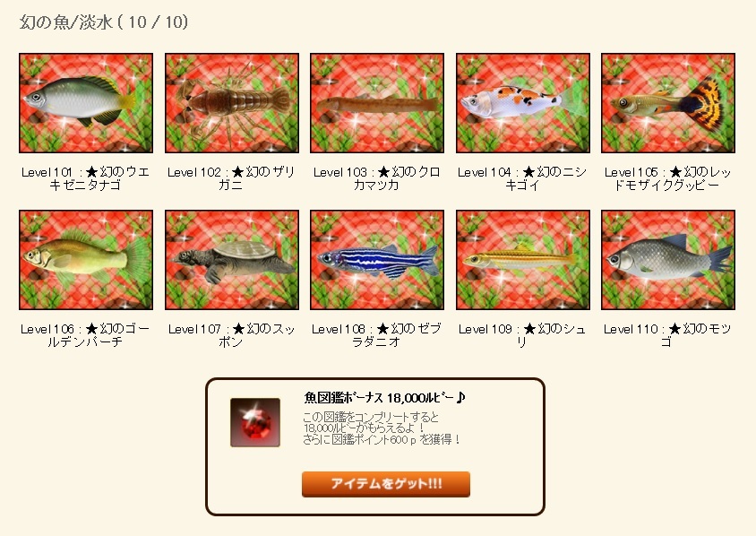Select the Level 104 幻のニシキゴイ caption

[522, 178]
